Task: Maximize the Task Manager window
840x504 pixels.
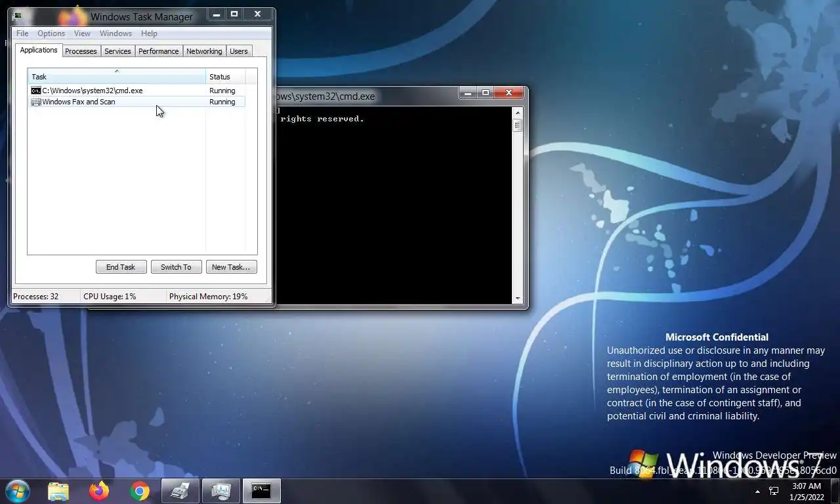Action: coord(234,14)
